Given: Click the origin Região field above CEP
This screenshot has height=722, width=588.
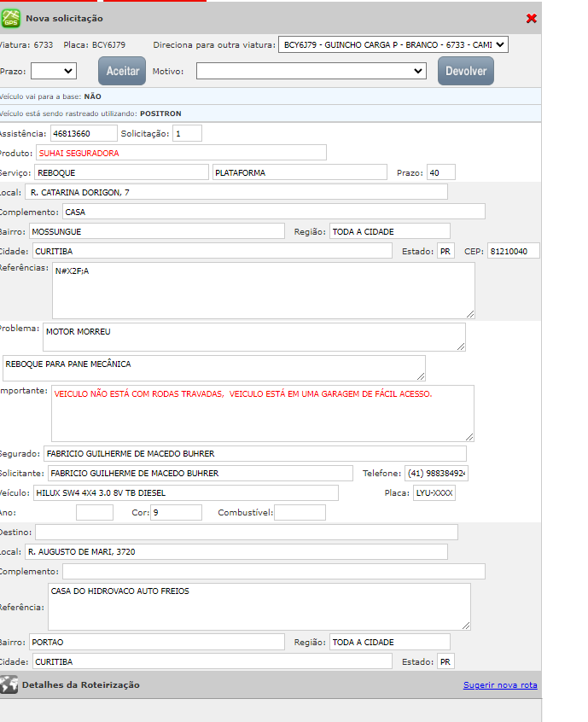Looking at the screenshot, I should [390, 231].
